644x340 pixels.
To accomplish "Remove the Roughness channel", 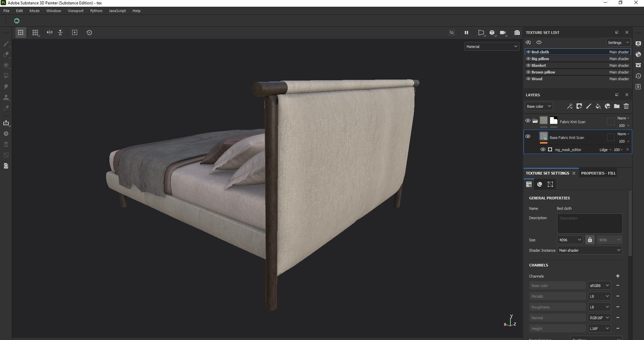I will pos(618,307).
